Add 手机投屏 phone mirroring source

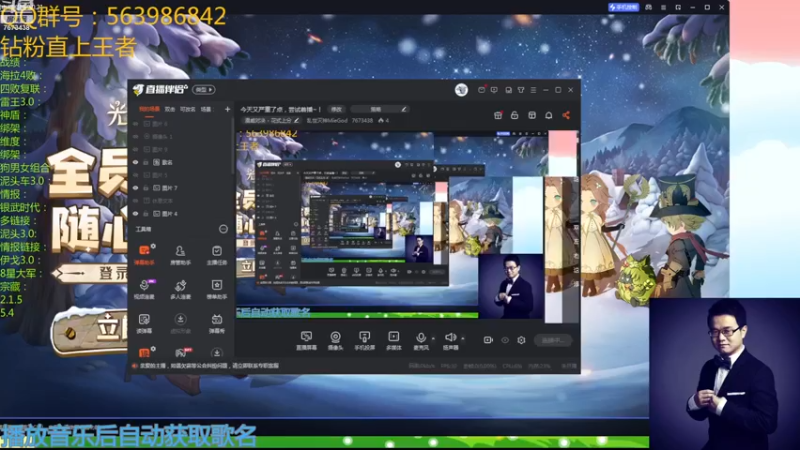(364, 340)
